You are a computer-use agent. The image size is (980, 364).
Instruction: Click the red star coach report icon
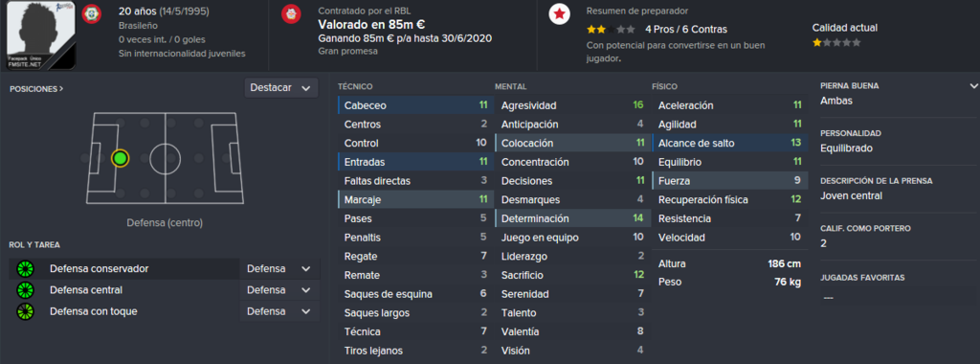tap(559, 13)
